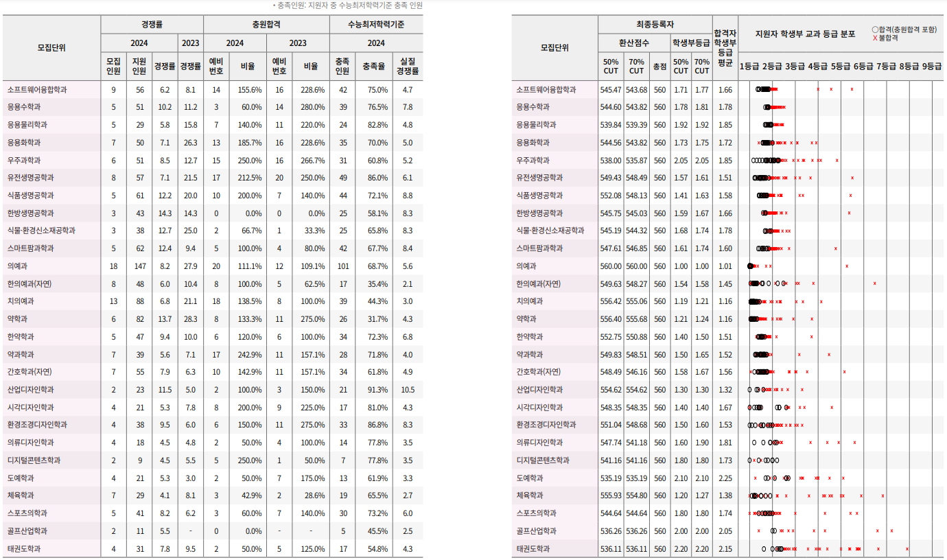Select the 최종등록자 header cell
Viewport: 947px width, 560px height.
coord(655,24)
